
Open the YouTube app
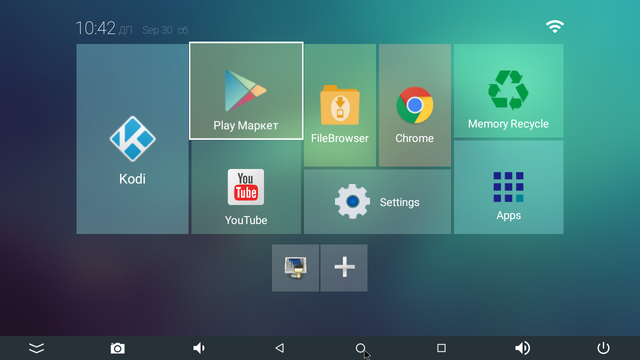246,188
